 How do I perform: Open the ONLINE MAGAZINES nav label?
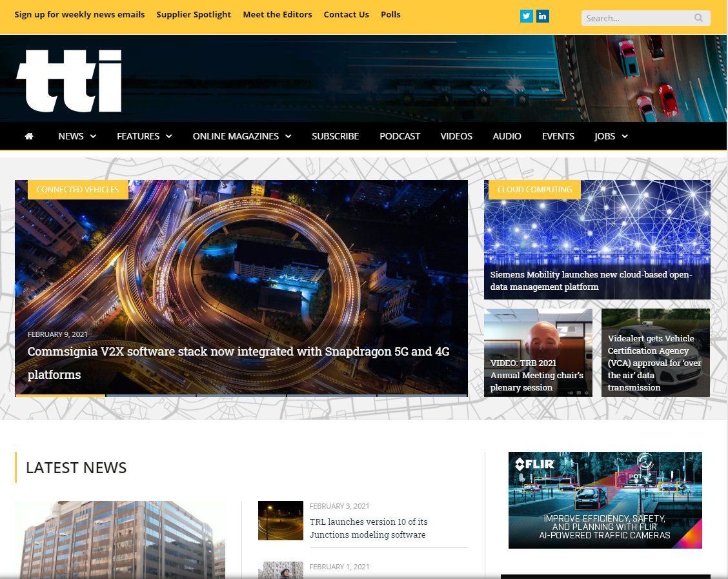click(236, 136)
